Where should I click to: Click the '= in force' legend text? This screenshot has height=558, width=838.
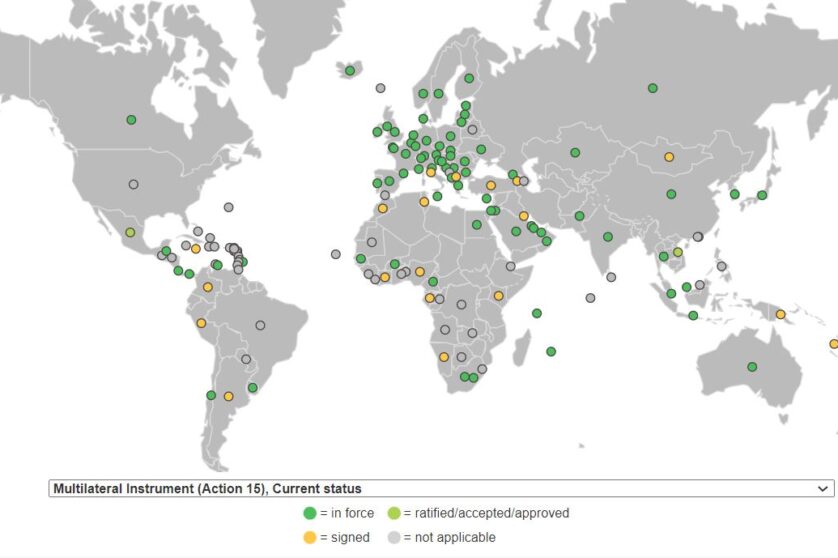[x=347, y=513]
